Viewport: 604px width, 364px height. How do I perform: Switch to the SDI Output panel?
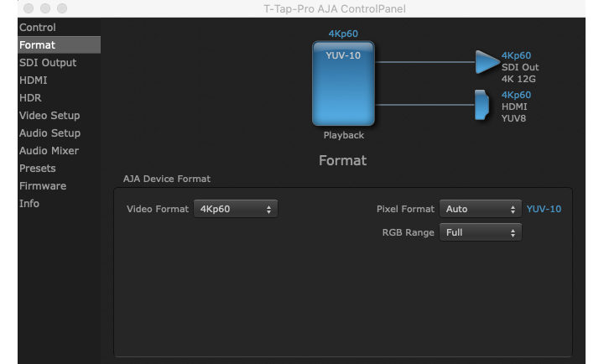(x=48, y=63)
